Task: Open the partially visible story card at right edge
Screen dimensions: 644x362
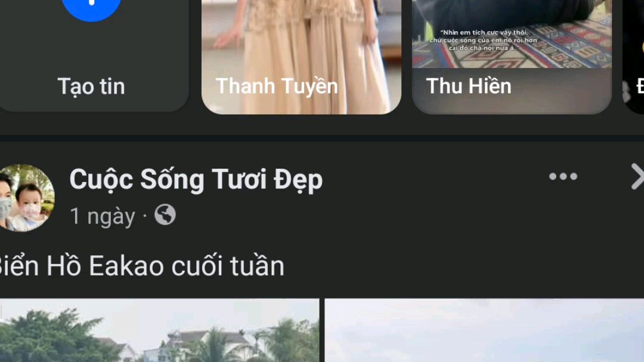Action: 634,57
